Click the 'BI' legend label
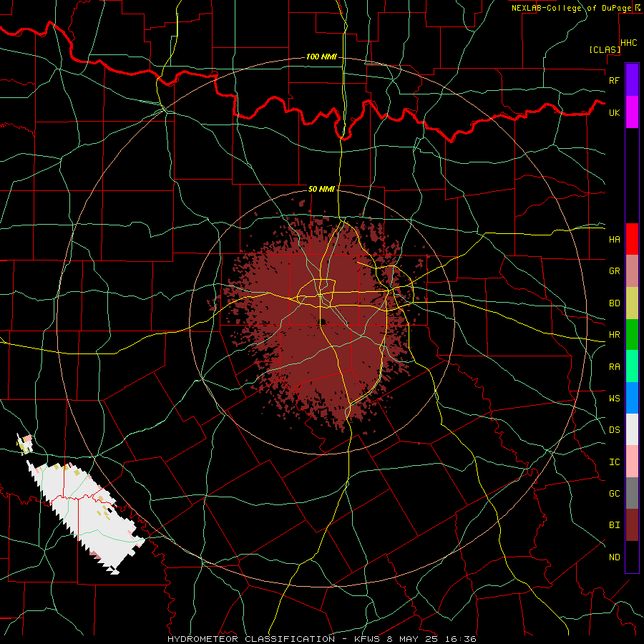Image resolution: width=644 pixels, height=644 pixels. 614,525
